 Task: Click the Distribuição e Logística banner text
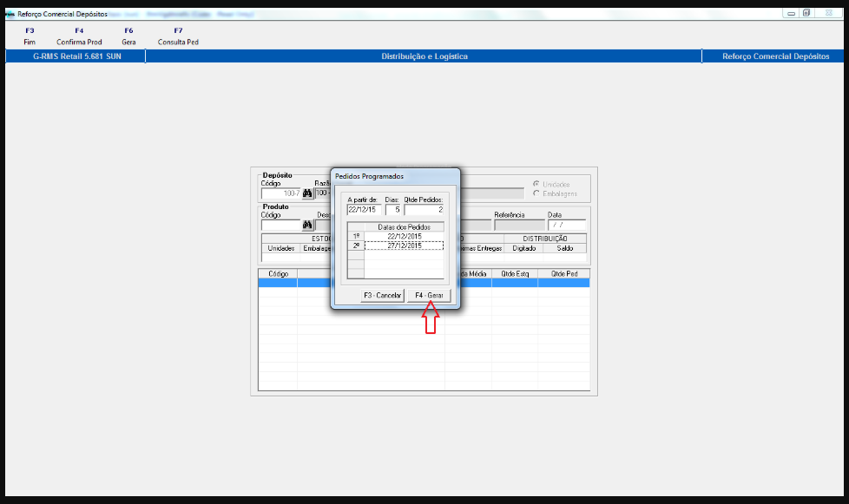pos(424,56)
